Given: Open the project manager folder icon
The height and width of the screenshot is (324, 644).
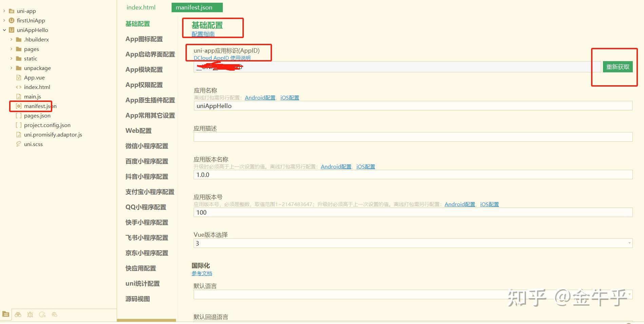Looking at the screenshot, I should pyautogui.click(x=6, y=314).
